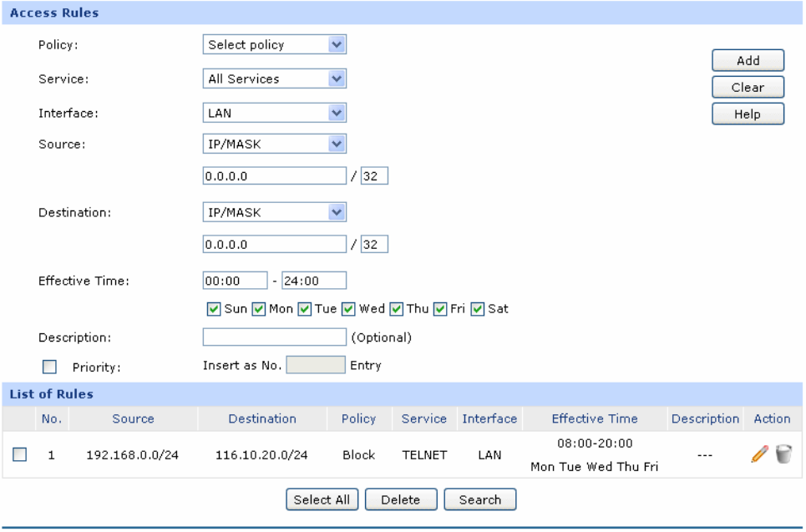Click the Search button
Screen dimensions: 806x532
(480, 499)
